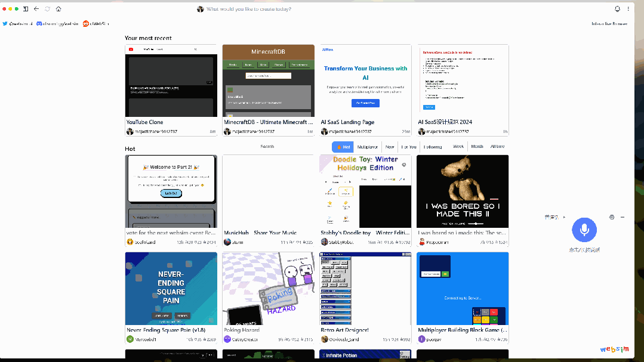Click the reload page icon
The width and height of the screenshot is (644, 362).
(47, 9)
